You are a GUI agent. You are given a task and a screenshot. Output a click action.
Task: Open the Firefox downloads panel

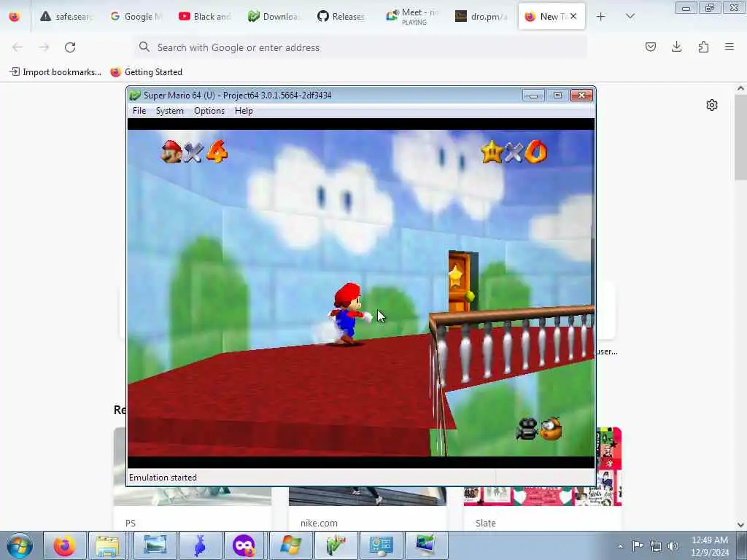pos(676,47)
